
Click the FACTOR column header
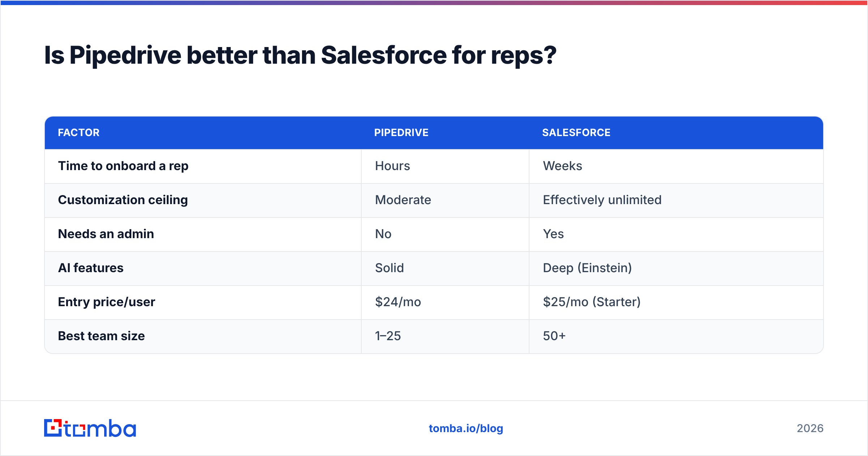click(79, 133)
